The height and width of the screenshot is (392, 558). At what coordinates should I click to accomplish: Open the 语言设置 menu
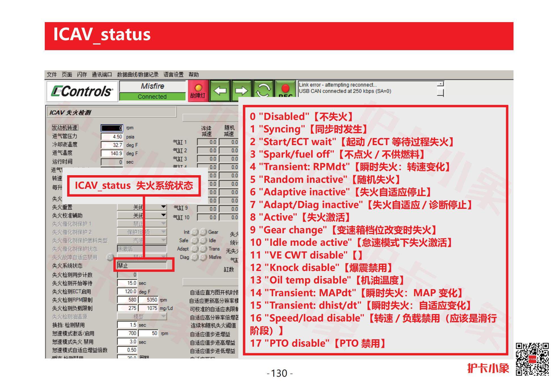tap(173, 75)
